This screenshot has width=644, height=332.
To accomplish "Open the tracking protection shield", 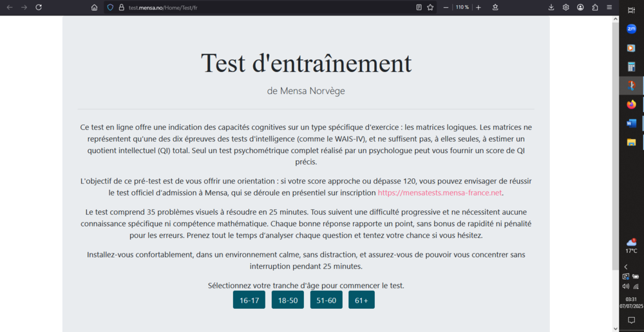I will (x=110, y=7).
